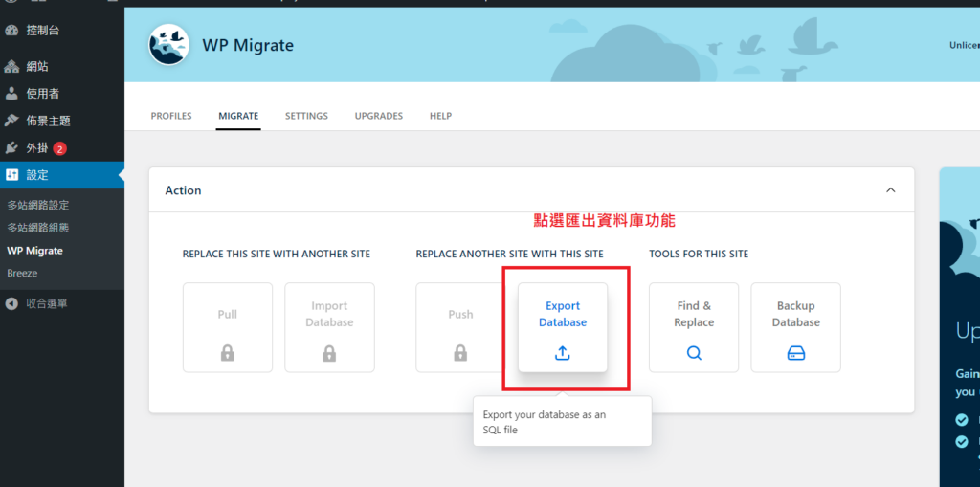The height and width of the screenshot is (487, 980).
Task: Click the lock icon under Pull
Action: (x=228, y=353)
